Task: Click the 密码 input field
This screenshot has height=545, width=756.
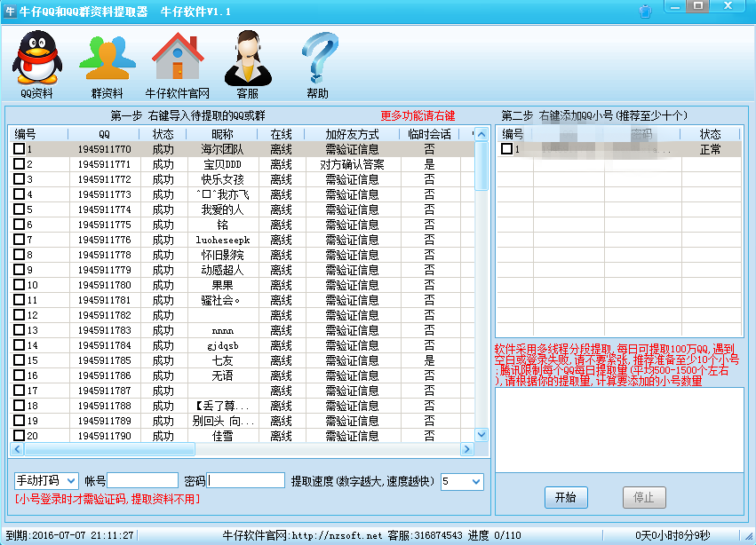Action: click(x=246, y=480)
